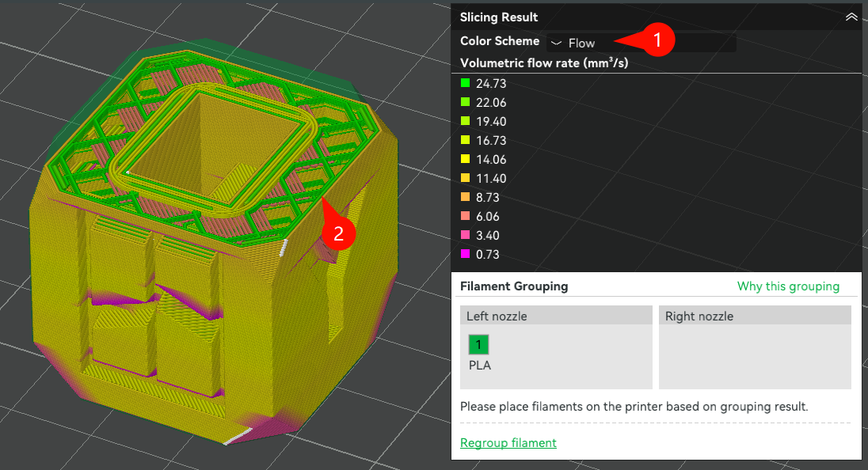Screen dimensions: 868x470
Task: Toggle the 3.40 pink flow swatch
Action: pyautogui.click(x=466, y=235)
